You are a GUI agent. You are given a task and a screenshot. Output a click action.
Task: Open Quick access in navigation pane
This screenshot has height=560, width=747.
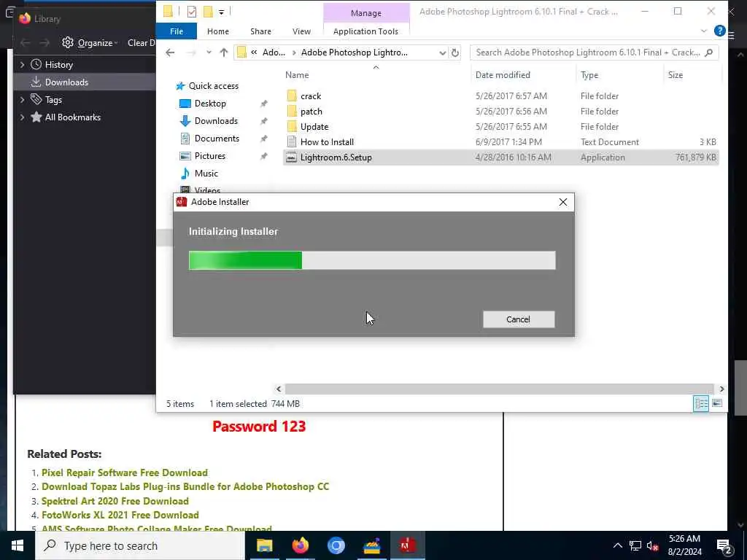pyautogui.click(x=214, y=86)
